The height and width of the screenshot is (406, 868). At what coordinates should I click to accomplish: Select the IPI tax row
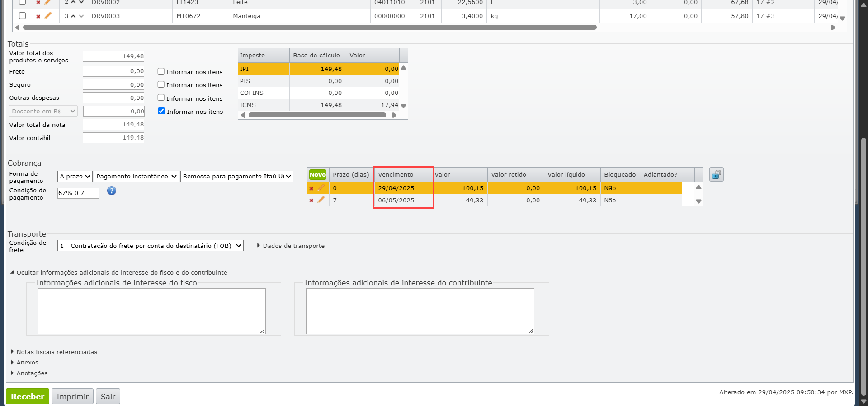(319, 69)
